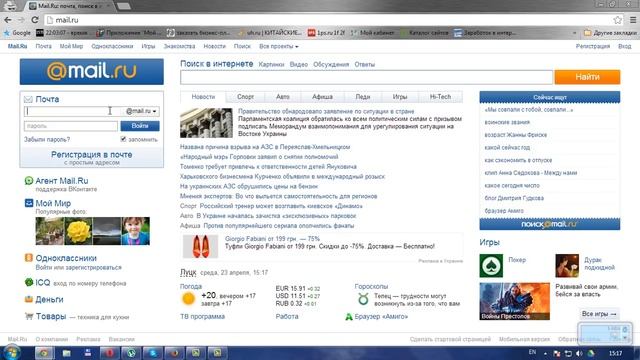Open the yellow rose photo thumbnail

point(78,231)
